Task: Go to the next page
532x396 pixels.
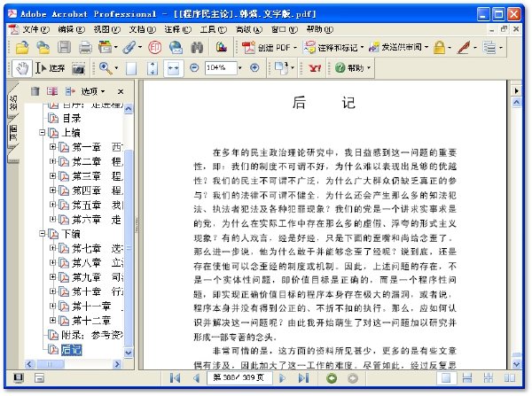Action: pyautogui.click(x=282, y=378)
